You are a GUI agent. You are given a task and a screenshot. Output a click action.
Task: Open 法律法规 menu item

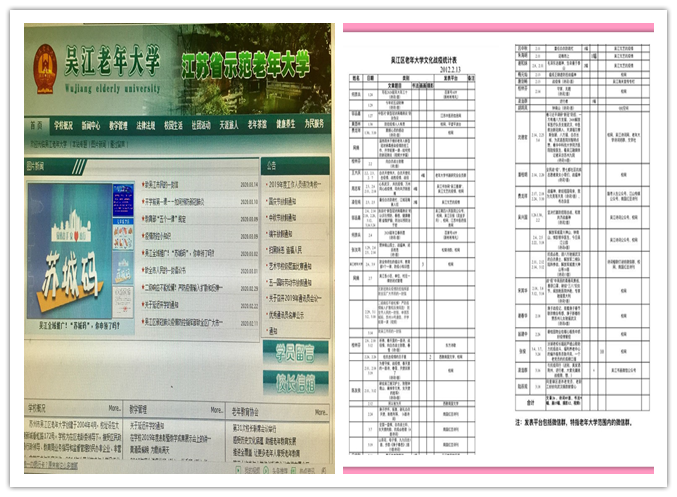click(146, 125)
